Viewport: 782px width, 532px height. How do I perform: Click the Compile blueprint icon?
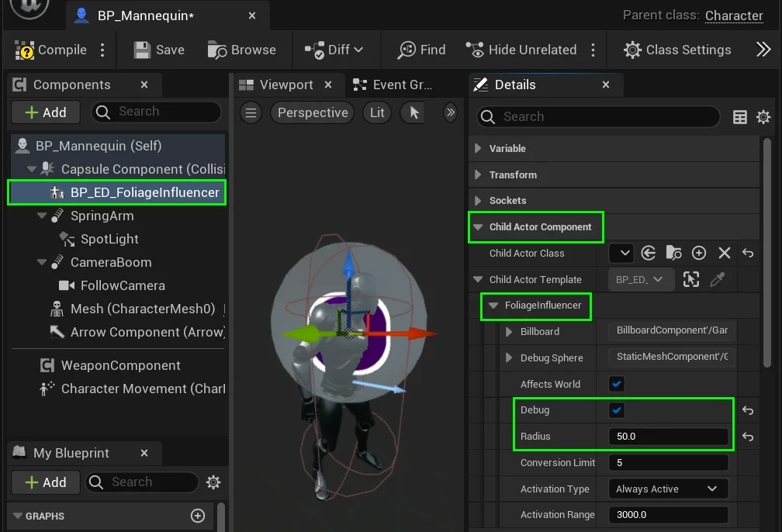(x=26, y=50)
